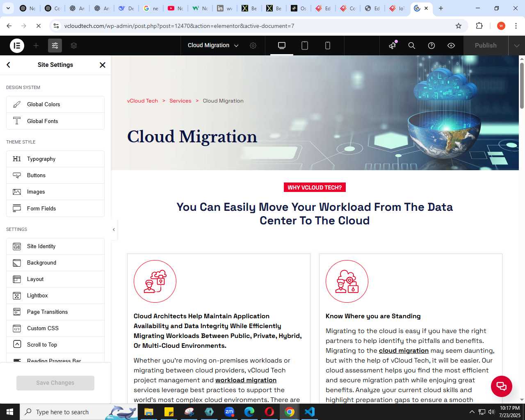This screenshot has width=525, height=420.
Task: Open a new browser tab
Action: pyautogui.click(x=441, y=8)
